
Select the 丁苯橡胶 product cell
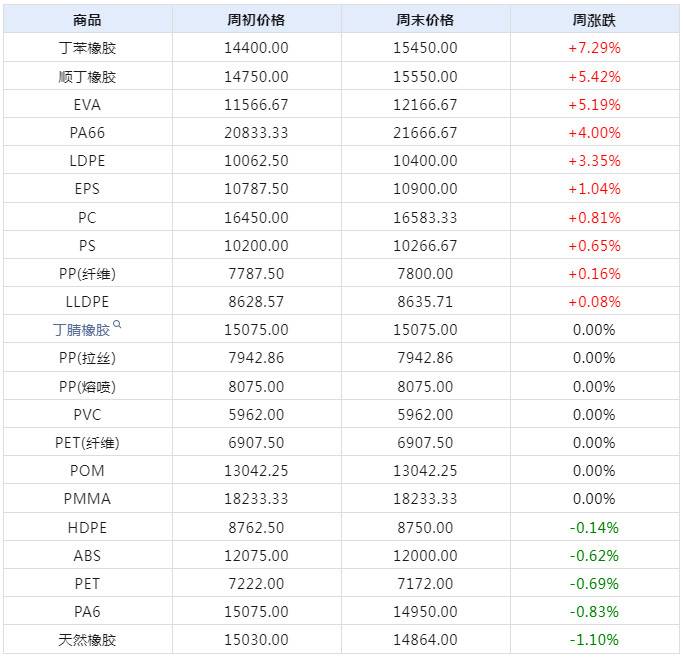coord(88,48)
